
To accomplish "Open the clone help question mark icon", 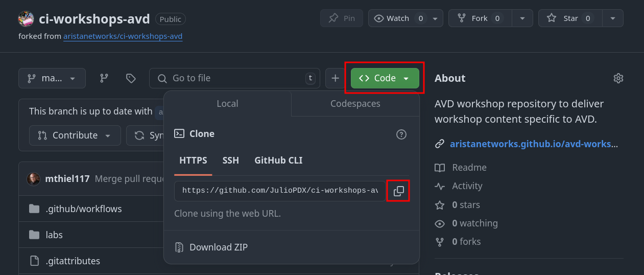I will click(x=401, y=134).
